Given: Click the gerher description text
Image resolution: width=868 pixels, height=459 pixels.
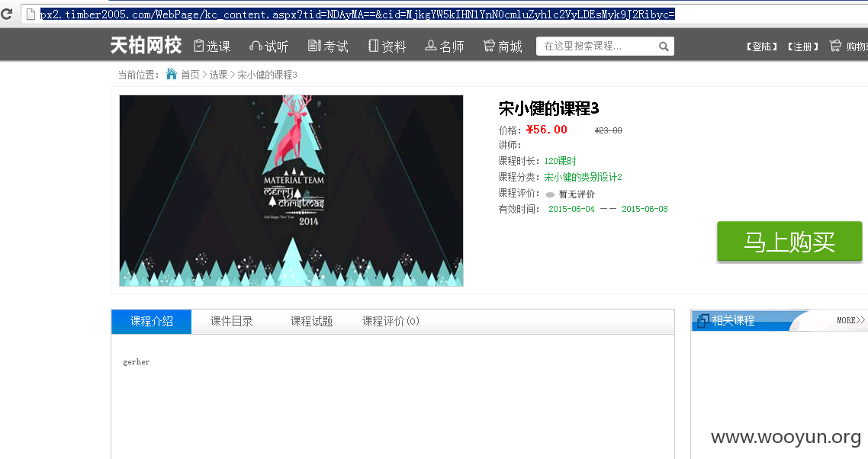Looking at the screenshot, I should point(137,362).
